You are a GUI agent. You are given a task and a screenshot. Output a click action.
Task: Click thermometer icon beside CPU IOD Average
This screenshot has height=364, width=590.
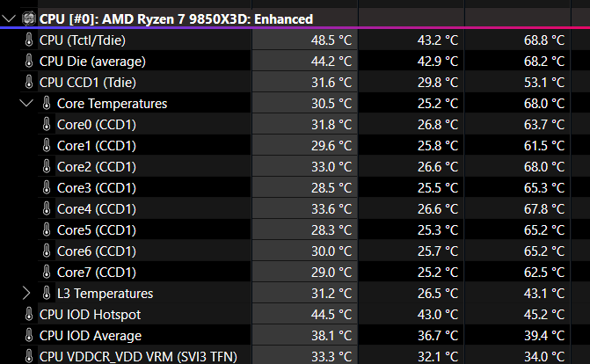point(29,335)
